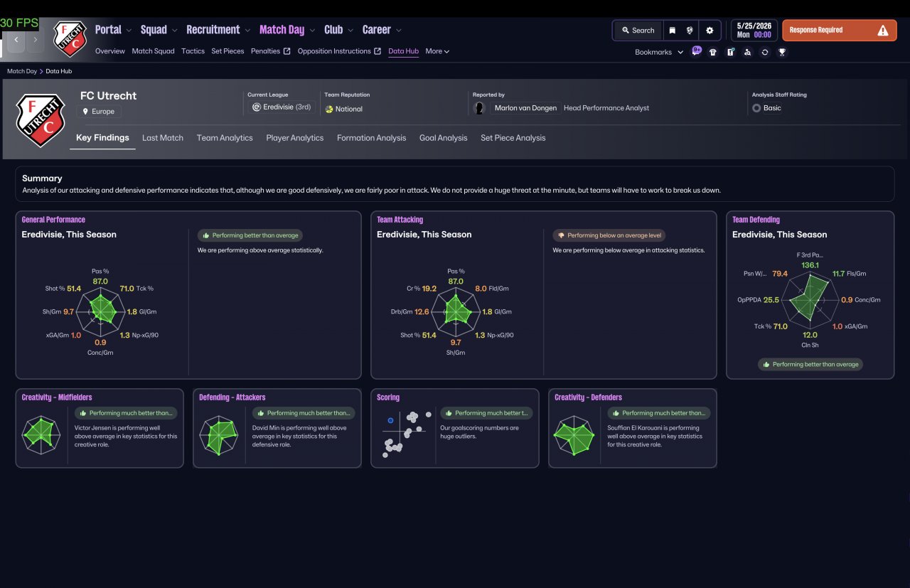Click the Eredivisie league icon
Screen dimensions: 910x588
[257, 107]
